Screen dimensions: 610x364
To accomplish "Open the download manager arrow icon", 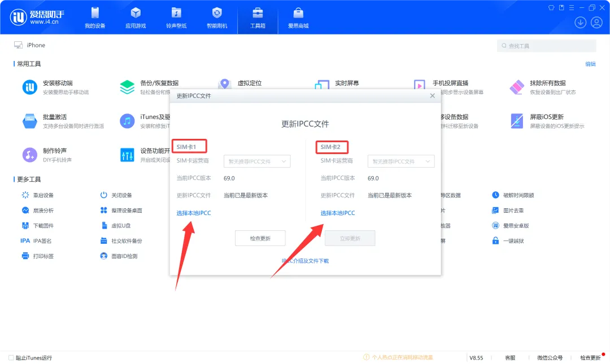I will coord(581,22).
